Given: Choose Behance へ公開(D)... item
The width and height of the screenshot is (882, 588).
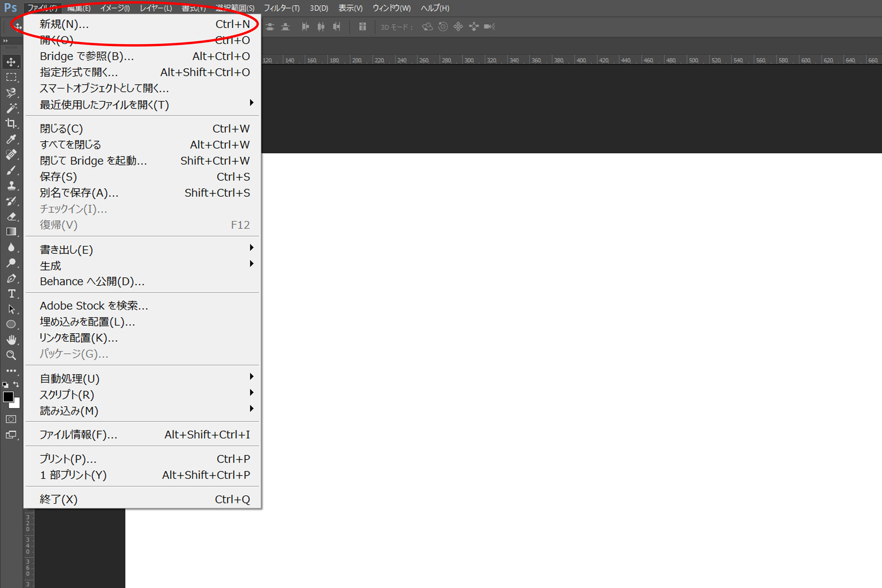Looking at the screenshot, I should [143, 282].
